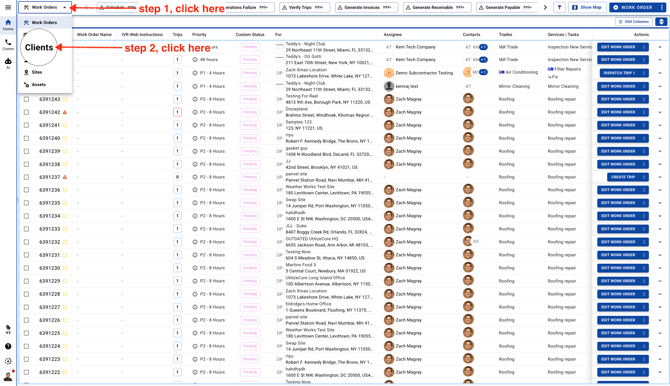Expand row details for order 6391243
The image size is (670, 386).
[660, 99]
